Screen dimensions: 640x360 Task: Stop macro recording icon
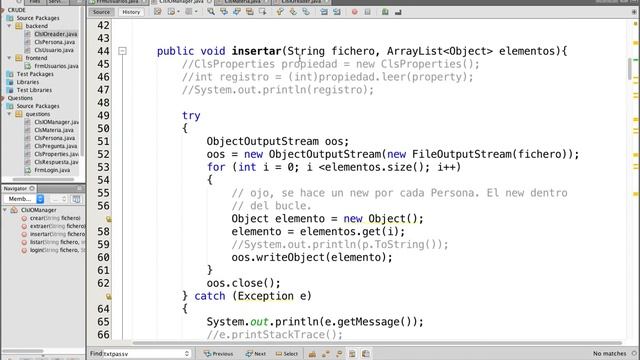tap(367, 12)
